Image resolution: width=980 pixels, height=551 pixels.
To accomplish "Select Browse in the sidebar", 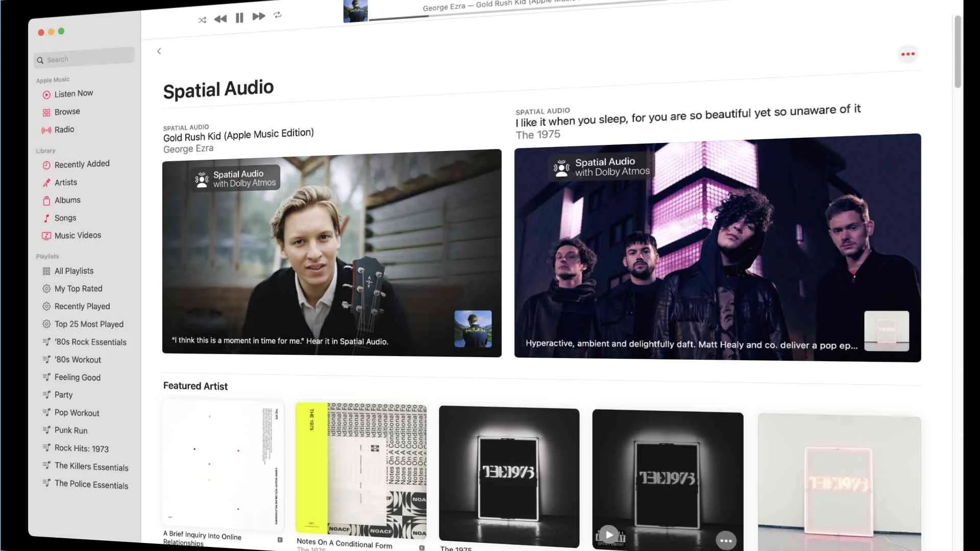I will (x=67, y=112).
